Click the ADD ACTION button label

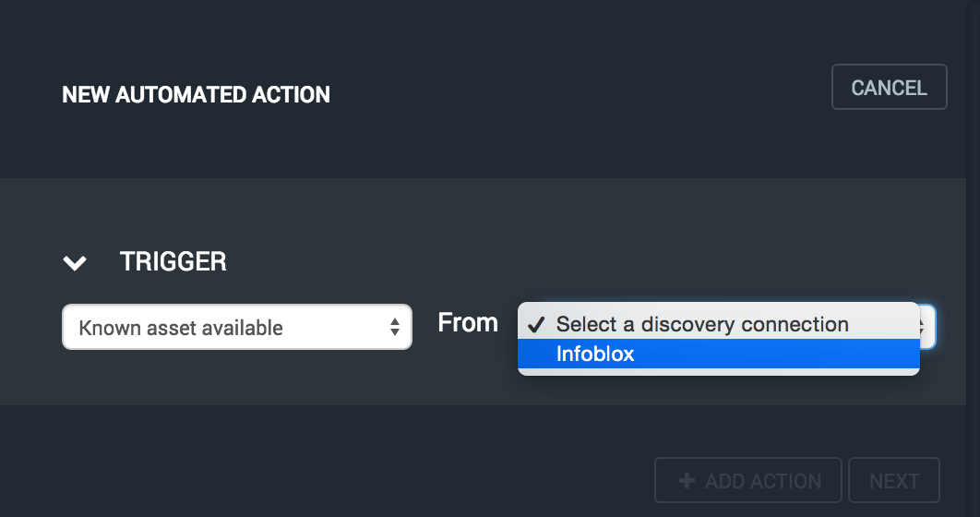click(x=762, y=481)
